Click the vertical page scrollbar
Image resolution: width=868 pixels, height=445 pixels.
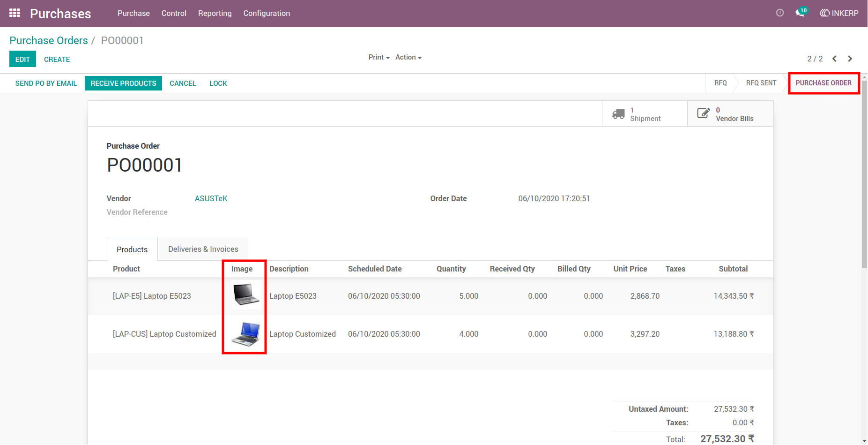coord(864,173)
